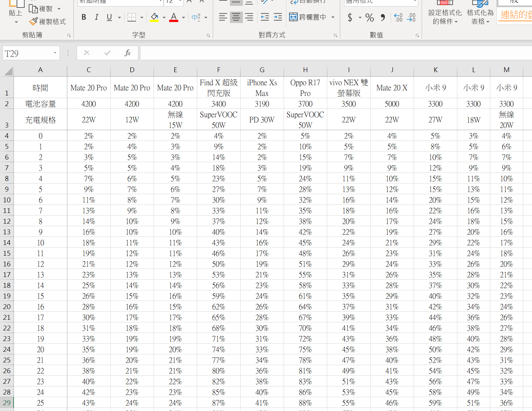The width and height of the screenshot is (532, 411).
Task: Toggle italic formatting
Action: coord(96,17)
